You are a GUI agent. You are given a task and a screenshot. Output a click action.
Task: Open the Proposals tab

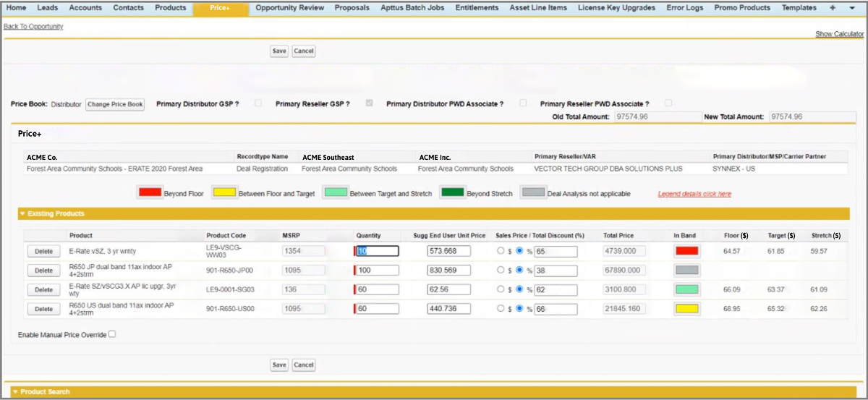coord(352,8)
